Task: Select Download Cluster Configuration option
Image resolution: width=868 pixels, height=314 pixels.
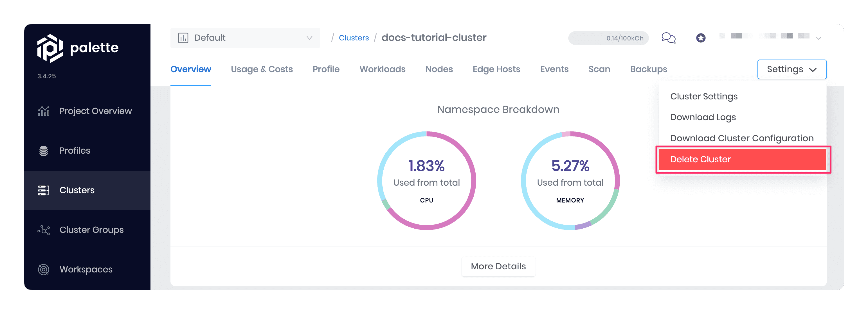Action: point(743,138)
